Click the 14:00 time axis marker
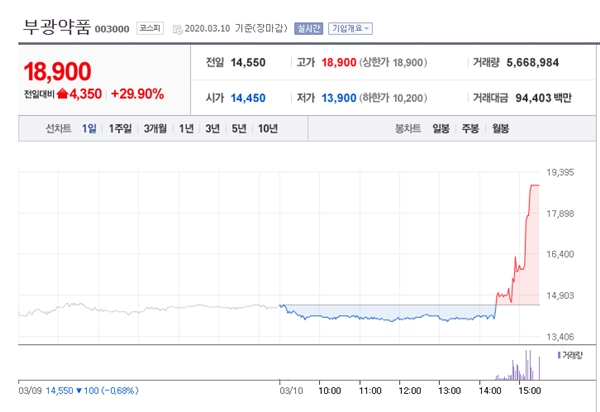The width and height of the screenshot is (600, 412). point(490,391)
